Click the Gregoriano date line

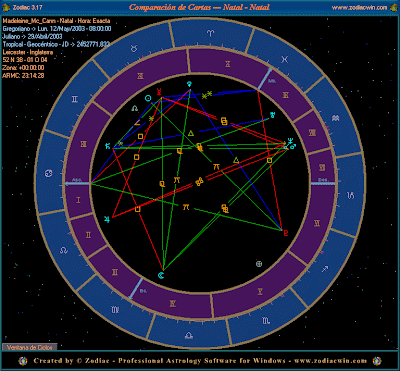tap(57, 29)
